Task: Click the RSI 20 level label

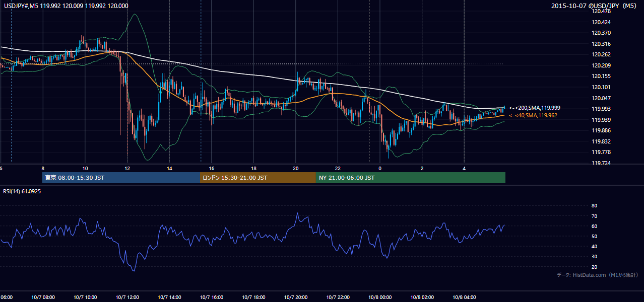Action: pos(594,267)
